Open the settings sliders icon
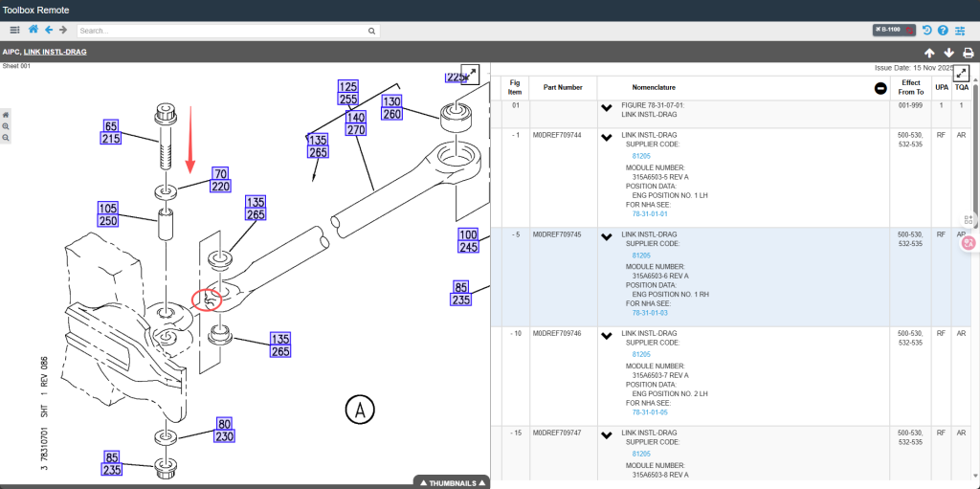Screen dimensions: 980x489 961,31
